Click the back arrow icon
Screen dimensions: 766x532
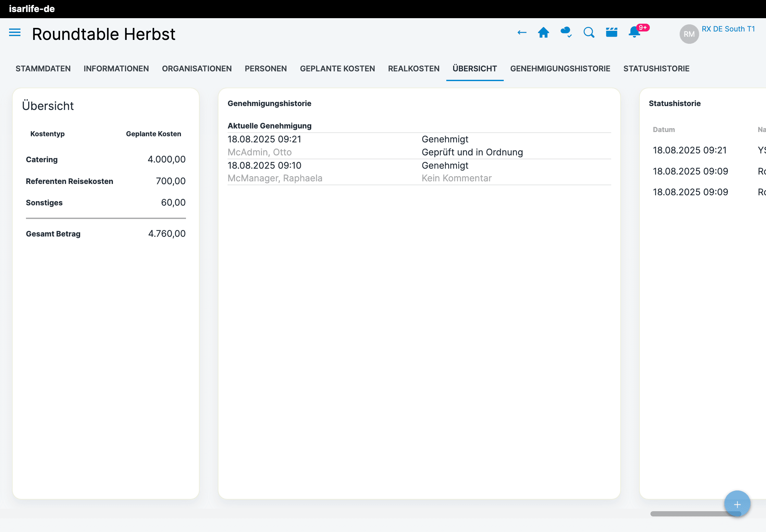point(522,33)
